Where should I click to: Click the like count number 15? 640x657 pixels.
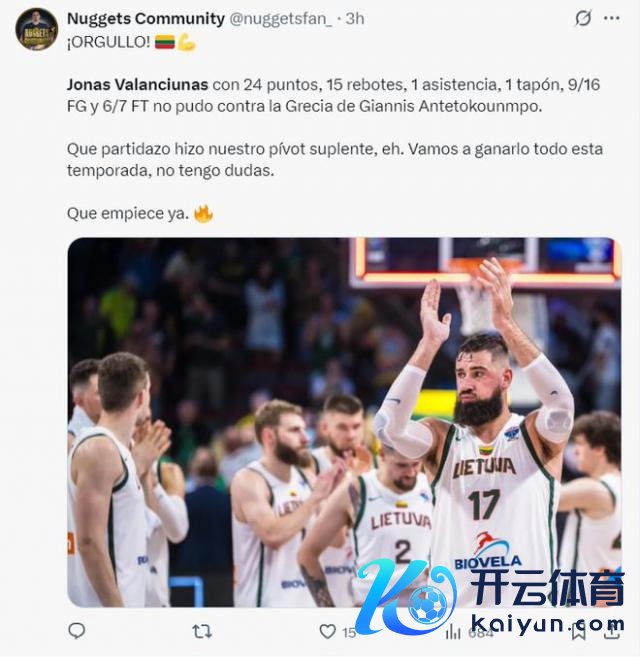(349, 632)
